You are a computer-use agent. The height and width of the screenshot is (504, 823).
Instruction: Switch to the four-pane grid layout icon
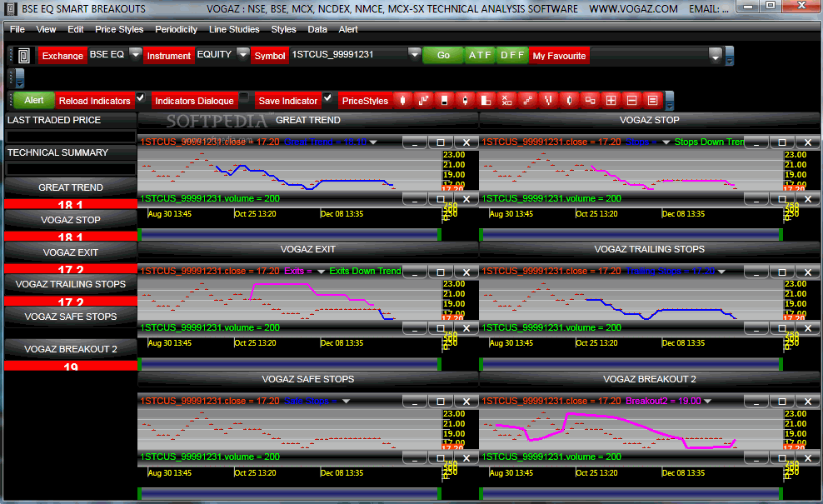click(x=611, y=100)
